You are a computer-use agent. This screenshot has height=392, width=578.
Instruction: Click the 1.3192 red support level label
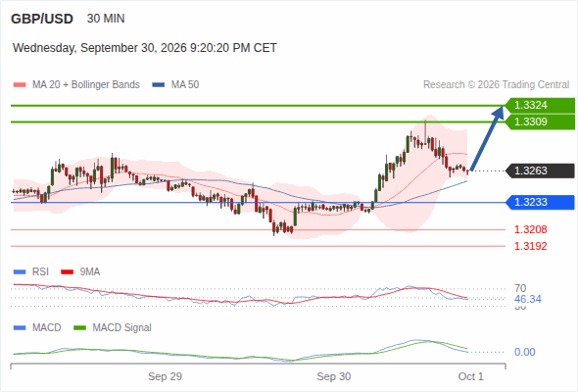coord(530,246)
